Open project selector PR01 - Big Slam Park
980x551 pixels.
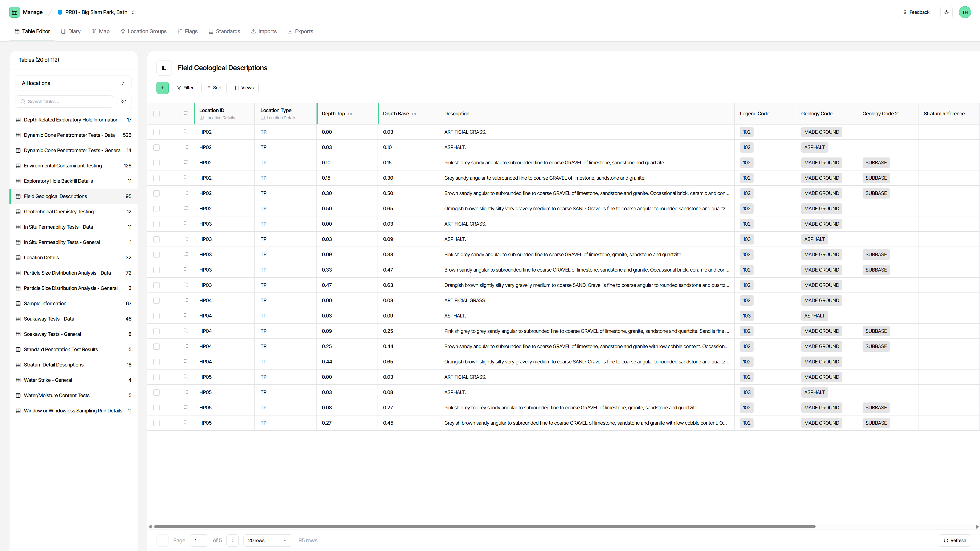click(x=96, y=12)
